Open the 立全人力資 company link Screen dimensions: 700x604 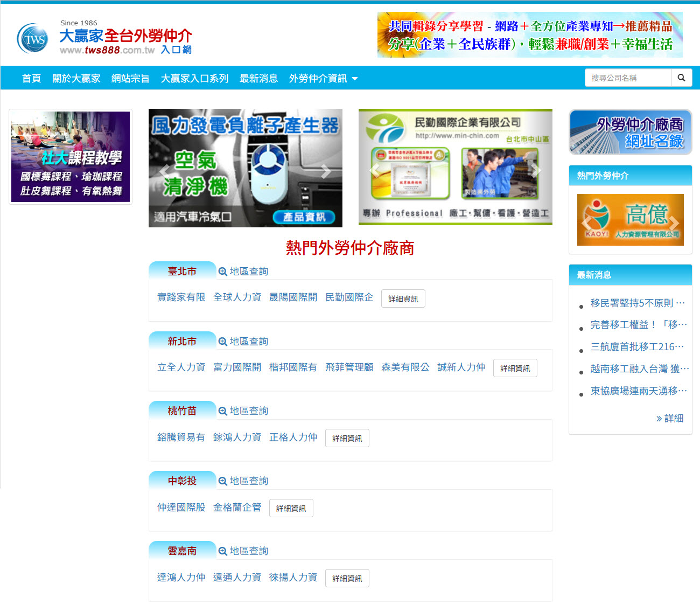point(181,367)
